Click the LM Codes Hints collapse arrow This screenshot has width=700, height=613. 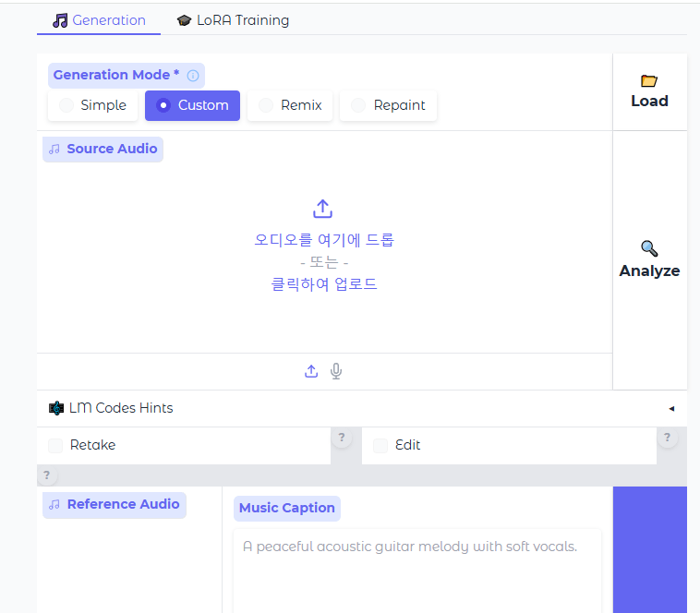point(671,409)
